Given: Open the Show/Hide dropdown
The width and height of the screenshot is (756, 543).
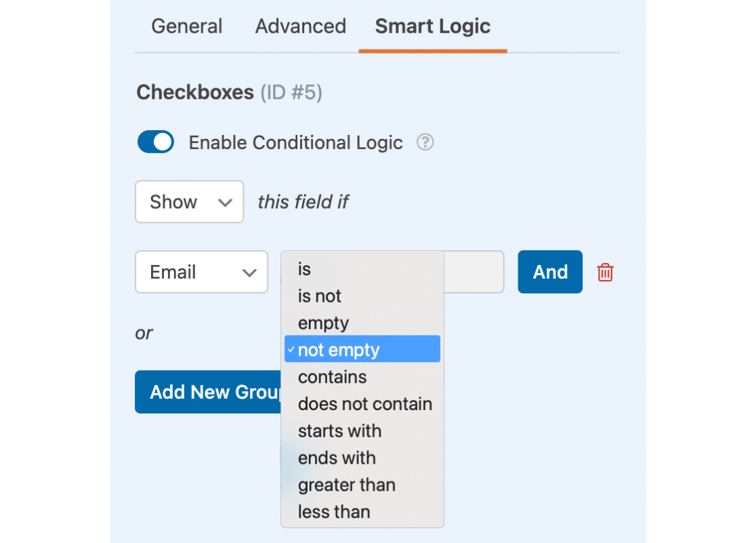Looking at the screenshot, I should (189, 202).
